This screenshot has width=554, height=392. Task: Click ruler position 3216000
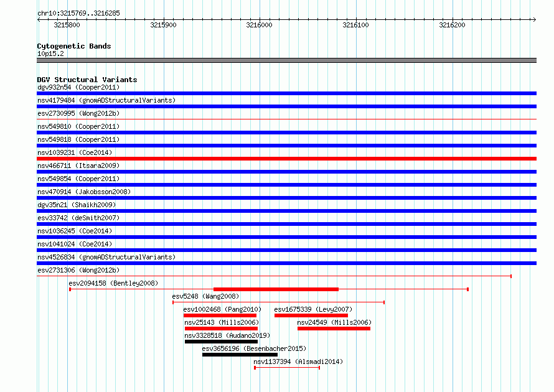pyautogui.click(x=260, y=25)
